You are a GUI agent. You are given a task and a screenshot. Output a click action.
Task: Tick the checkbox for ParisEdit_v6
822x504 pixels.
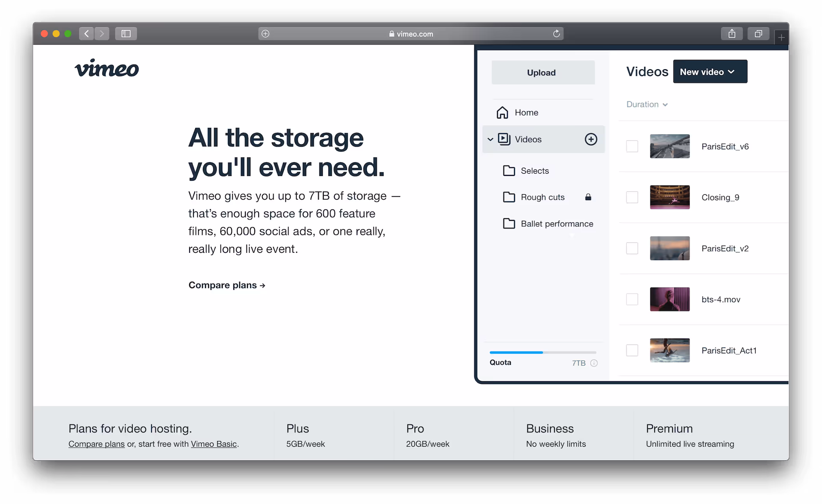632,146
